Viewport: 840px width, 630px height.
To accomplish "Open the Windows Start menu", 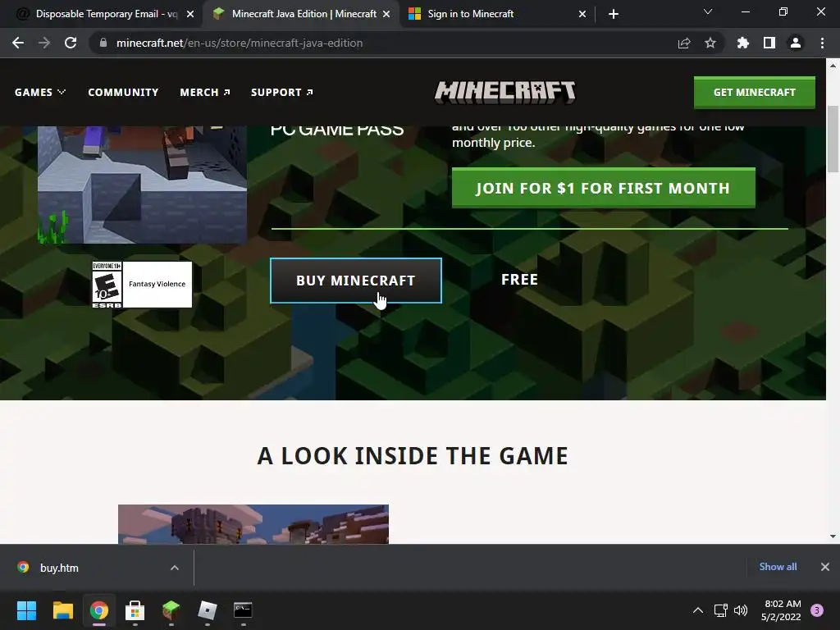I will point(26,610).
